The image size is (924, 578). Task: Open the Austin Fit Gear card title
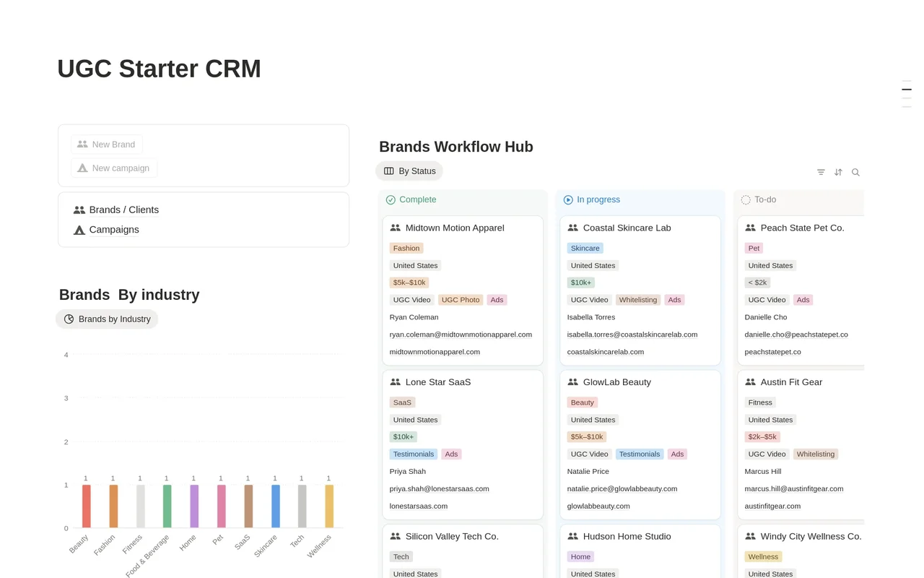pyautogui.click(x=792, y=382)
